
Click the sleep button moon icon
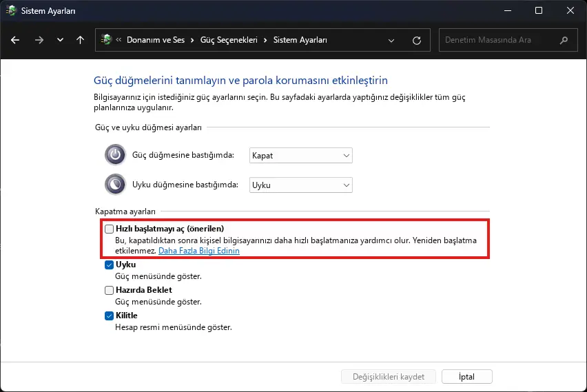coord(115,184)
